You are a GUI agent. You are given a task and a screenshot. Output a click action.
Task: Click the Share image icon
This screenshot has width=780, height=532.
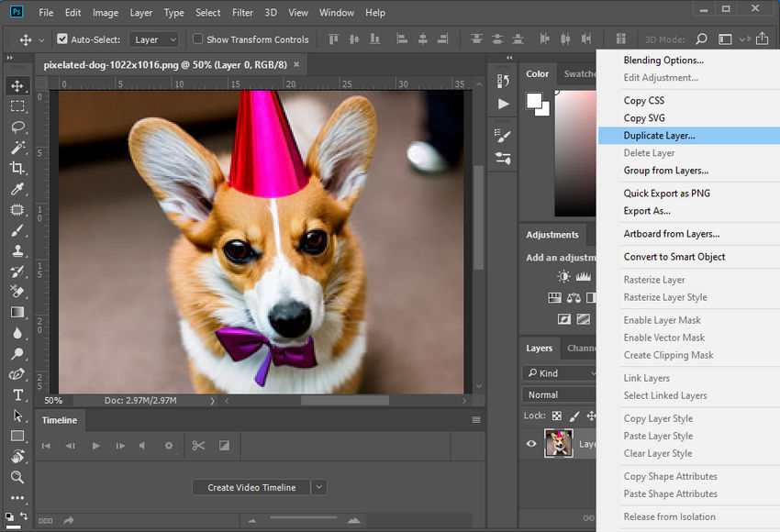tap(762, 39)
